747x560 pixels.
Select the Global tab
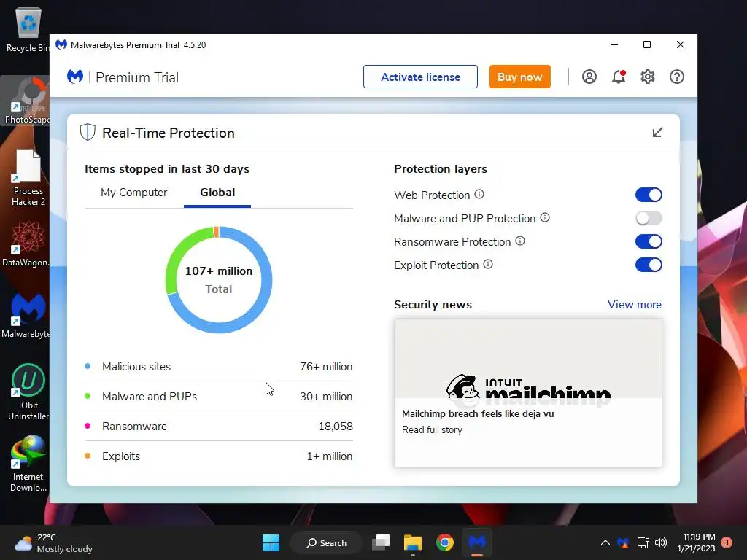[217, 192]
